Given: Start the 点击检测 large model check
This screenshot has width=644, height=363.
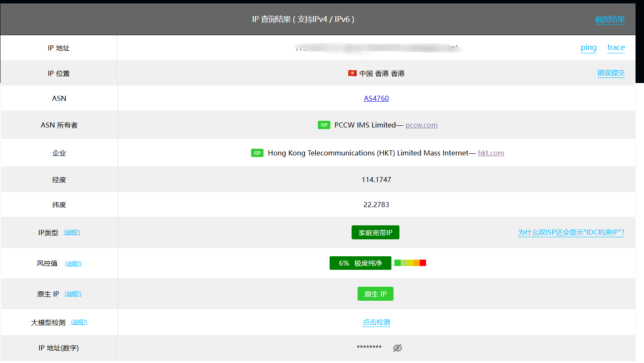Looking at the screenshot, I should click(376, 322).
